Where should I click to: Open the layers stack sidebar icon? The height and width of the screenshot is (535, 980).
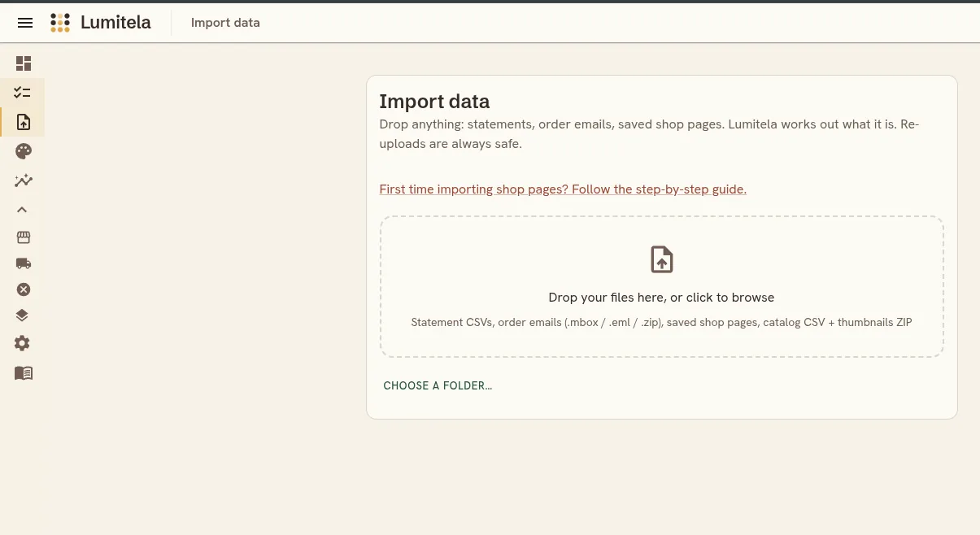[23, 315]
